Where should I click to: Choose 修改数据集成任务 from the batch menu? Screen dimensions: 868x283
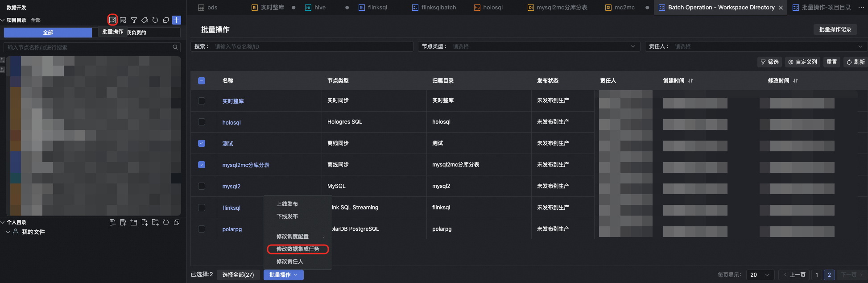pos(298,249)
